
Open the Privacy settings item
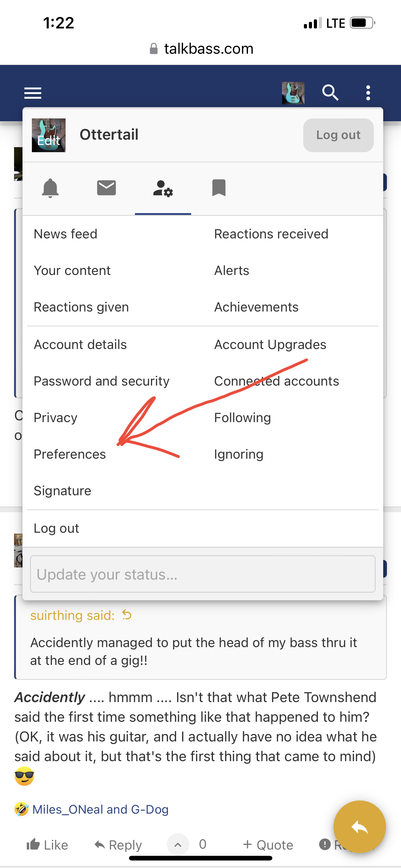point(56,418)
